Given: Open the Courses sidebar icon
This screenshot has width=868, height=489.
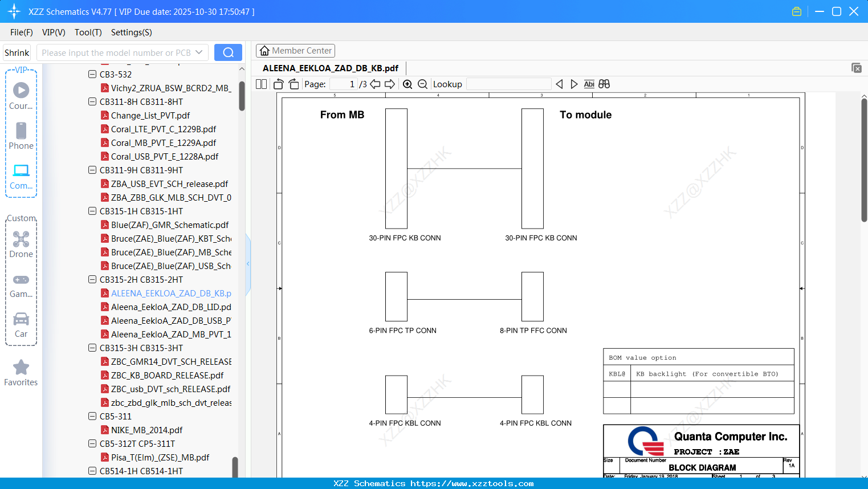Looking at the screenshot, I should point(21,96).
